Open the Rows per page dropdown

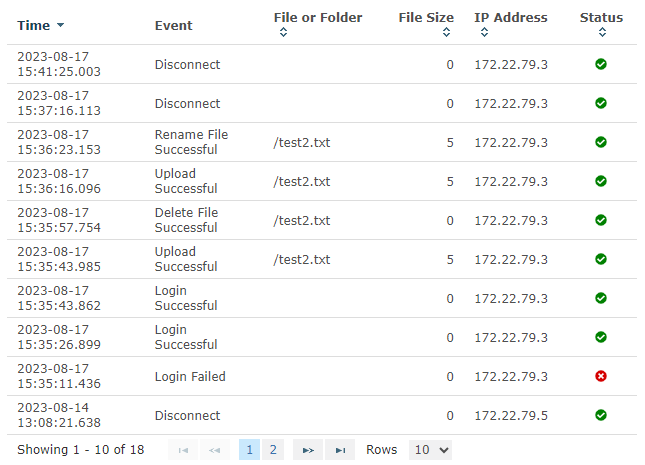pyautogui.click(x=430, y=450)
